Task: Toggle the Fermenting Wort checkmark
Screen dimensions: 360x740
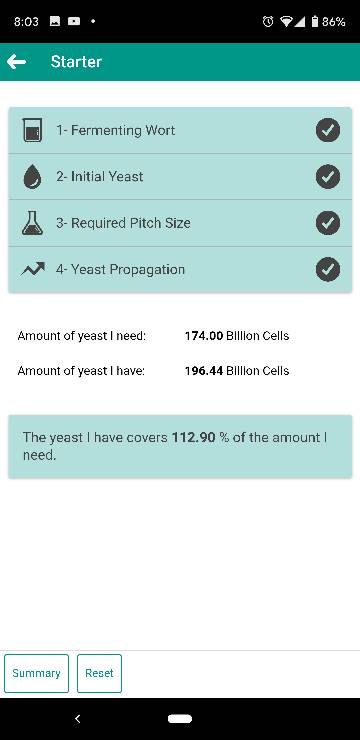Action: point(328,130)
